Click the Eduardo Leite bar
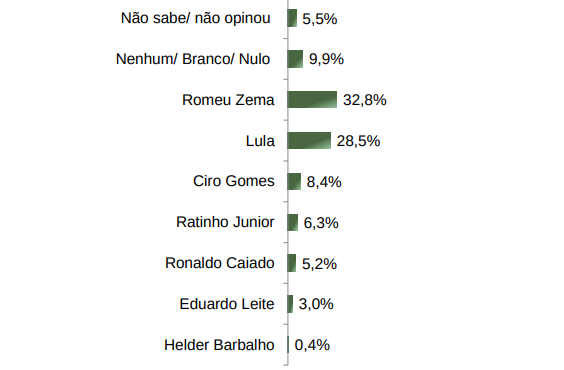 [x=290, y=304]
